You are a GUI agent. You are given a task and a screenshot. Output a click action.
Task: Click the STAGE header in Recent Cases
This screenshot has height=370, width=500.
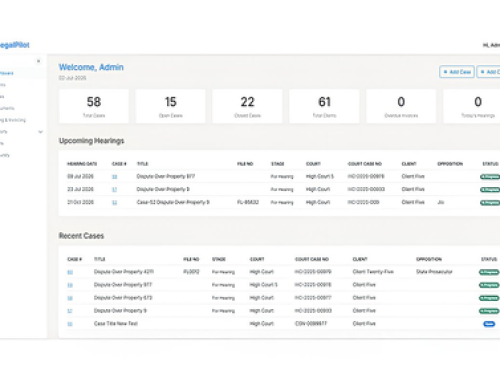click(219, 259)
